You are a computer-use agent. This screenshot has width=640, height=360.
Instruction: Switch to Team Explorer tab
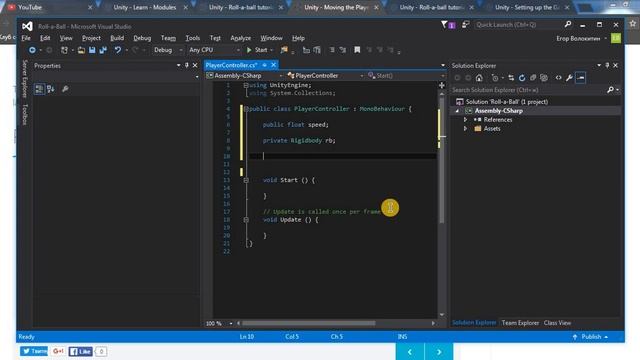(520, 323)
